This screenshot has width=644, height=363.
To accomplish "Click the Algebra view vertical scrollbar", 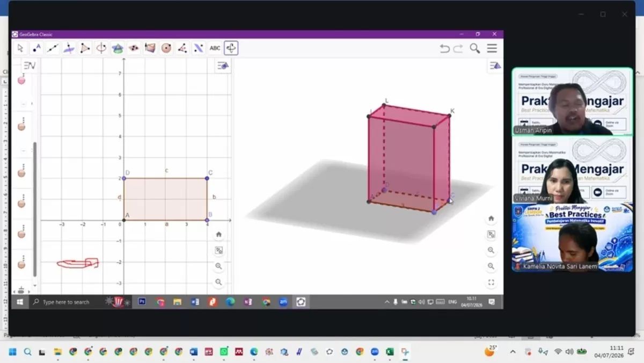I will point(35,209).
